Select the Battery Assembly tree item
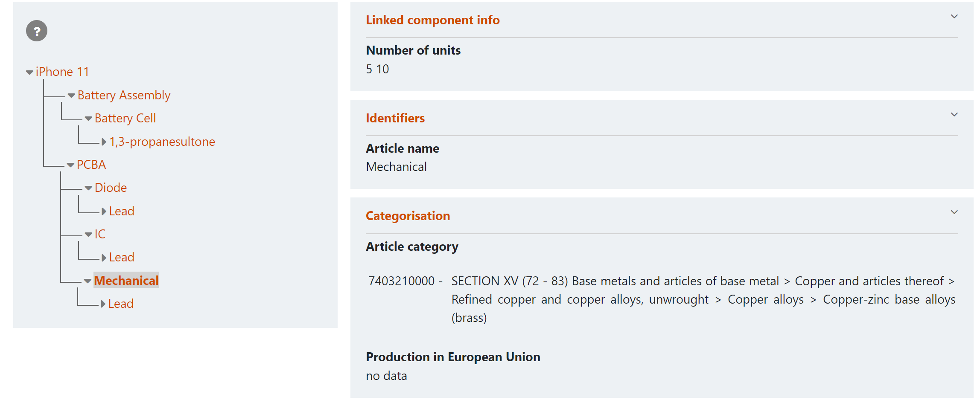 [124, 95]
